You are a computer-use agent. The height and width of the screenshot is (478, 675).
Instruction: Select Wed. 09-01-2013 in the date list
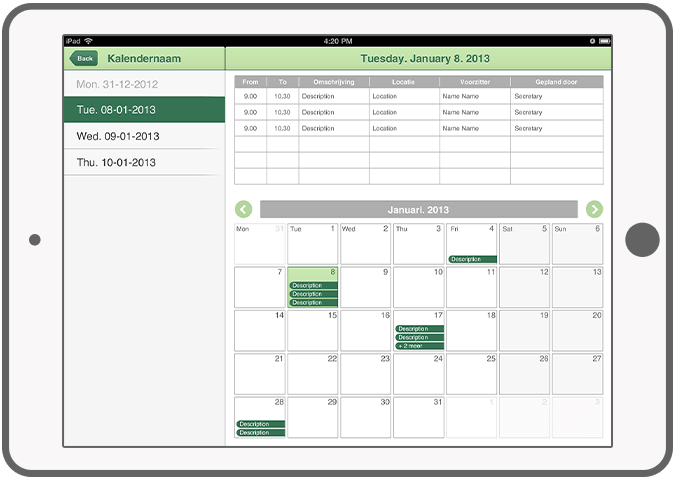pos(144,136)
